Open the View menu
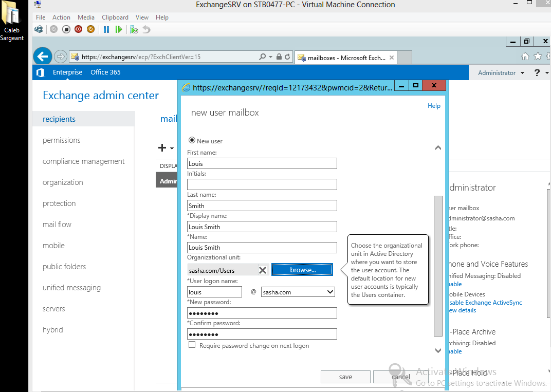Image resolution: width=551 pixels, height=392 pixels. click(142, 17)
